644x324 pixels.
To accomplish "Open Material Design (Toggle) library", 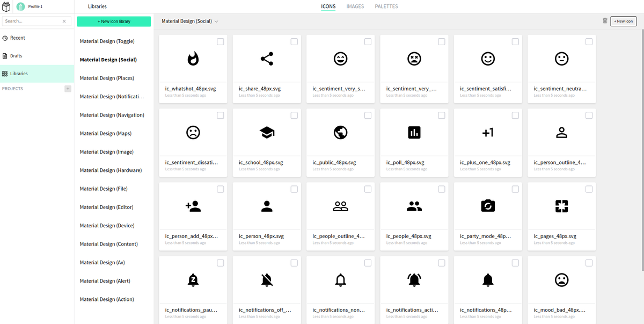I will [x=107, y=41].
